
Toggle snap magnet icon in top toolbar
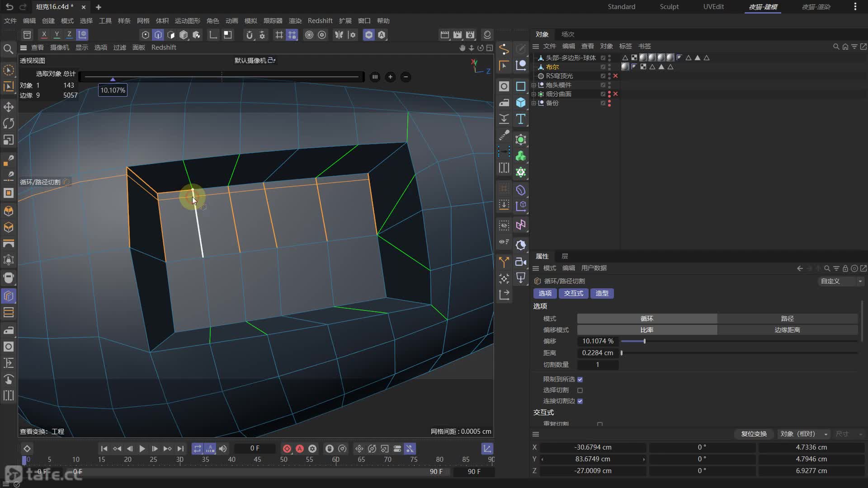pos(249,35)
